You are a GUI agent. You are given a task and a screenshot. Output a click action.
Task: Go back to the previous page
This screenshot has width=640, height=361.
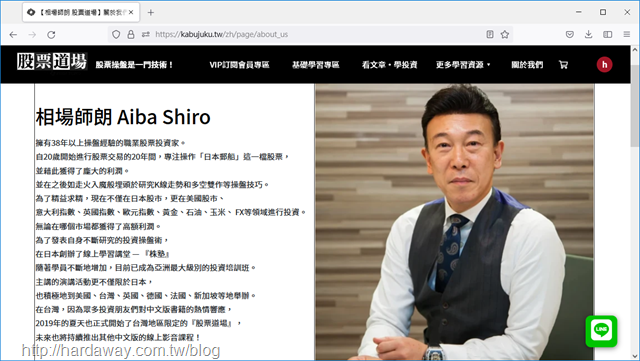(x=13, y=35)
